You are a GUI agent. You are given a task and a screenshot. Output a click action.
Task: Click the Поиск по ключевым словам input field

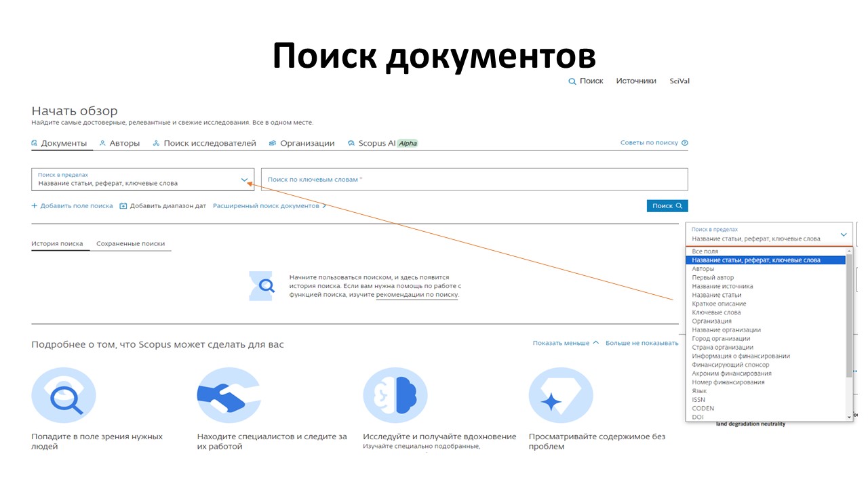tap(474, 180)
